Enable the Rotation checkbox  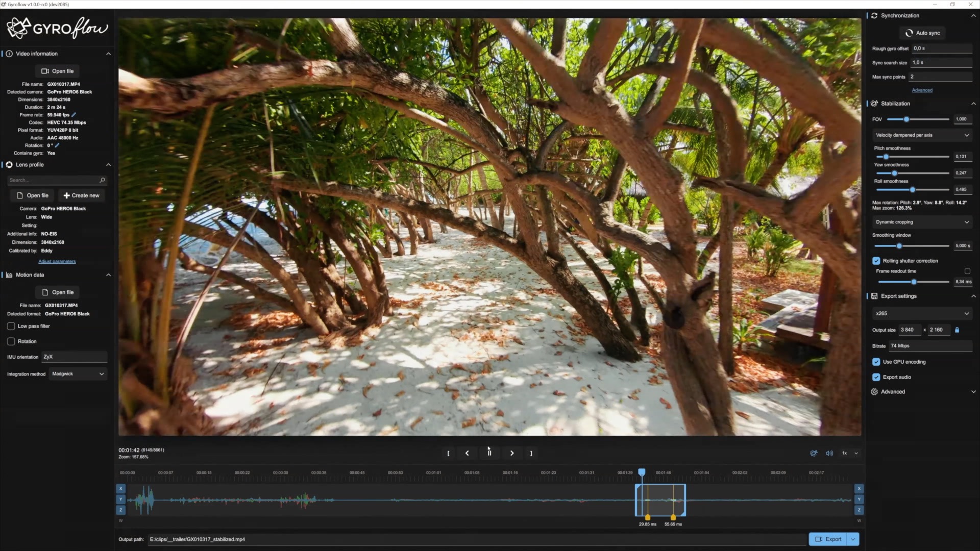(x=11, y=341)
